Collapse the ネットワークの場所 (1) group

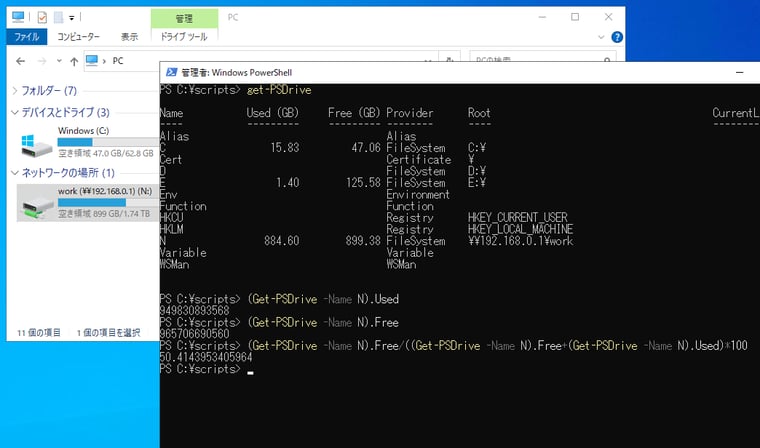coord(15,173)
